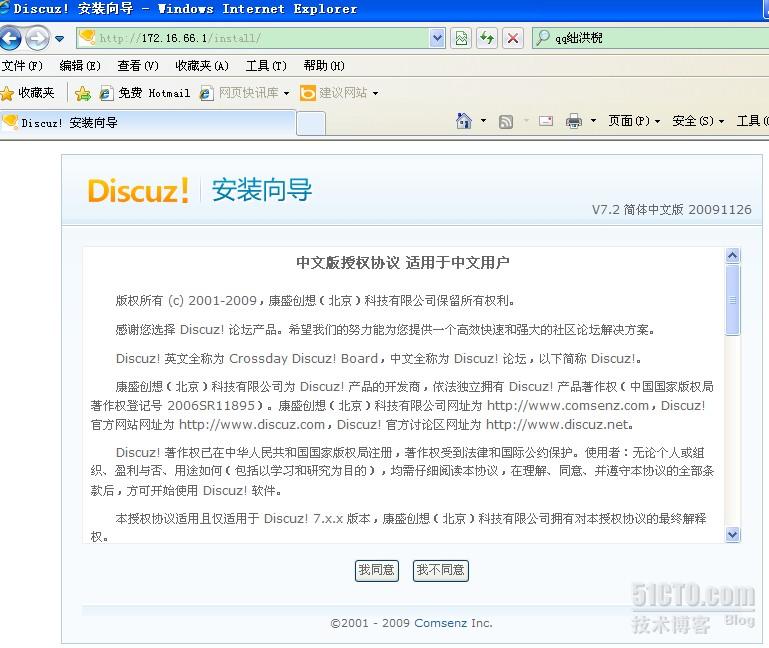Select the Discuz! 安装向导 tab
Screen dimensions: 769x648
click(147, 123)
